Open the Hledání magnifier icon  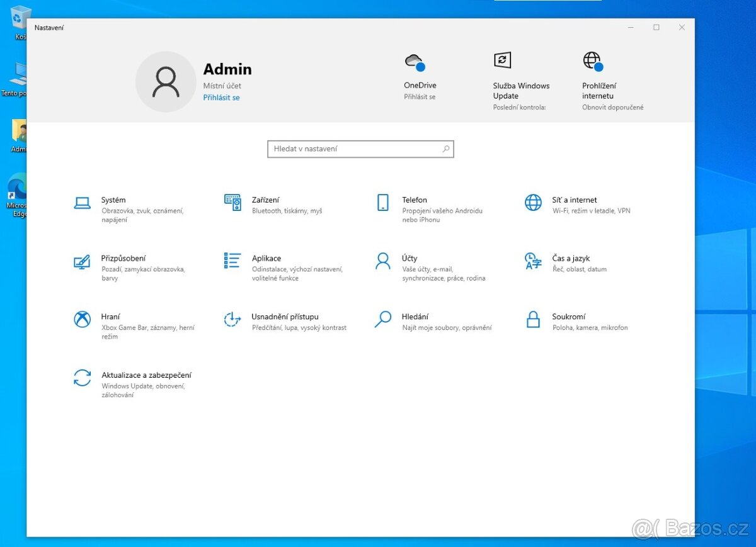click(x=383, y=320)
